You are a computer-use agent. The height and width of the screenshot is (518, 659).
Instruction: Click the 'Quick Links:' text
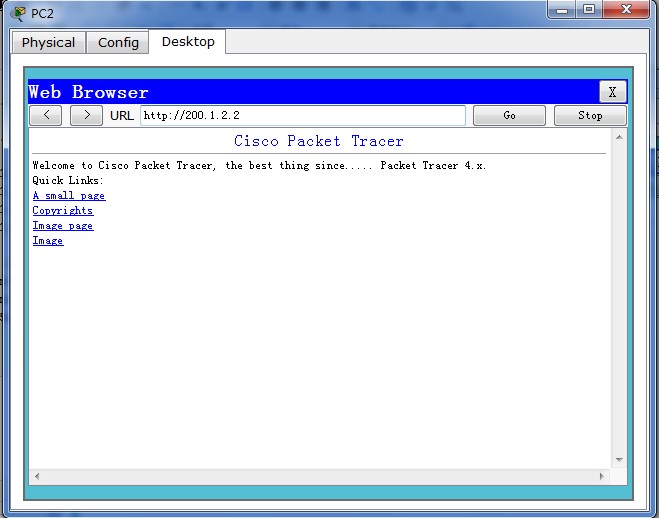point(68,180)
